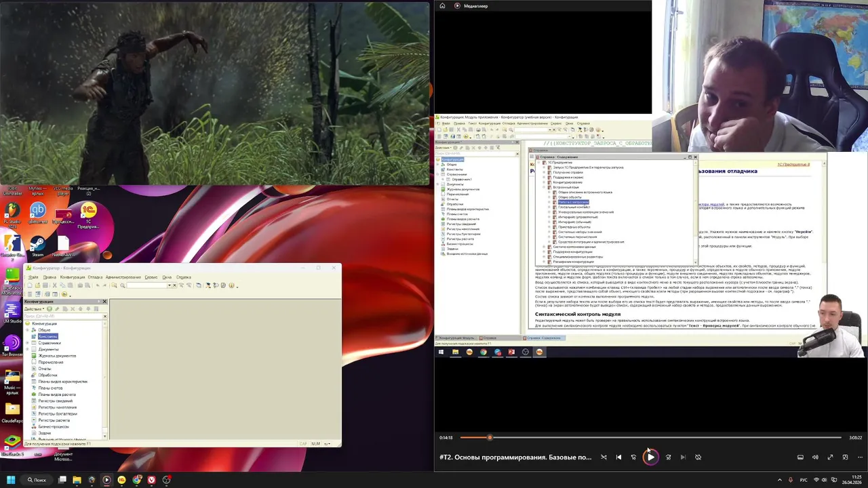Click the media player home icon
868x488 pixels.
(442, 5)
